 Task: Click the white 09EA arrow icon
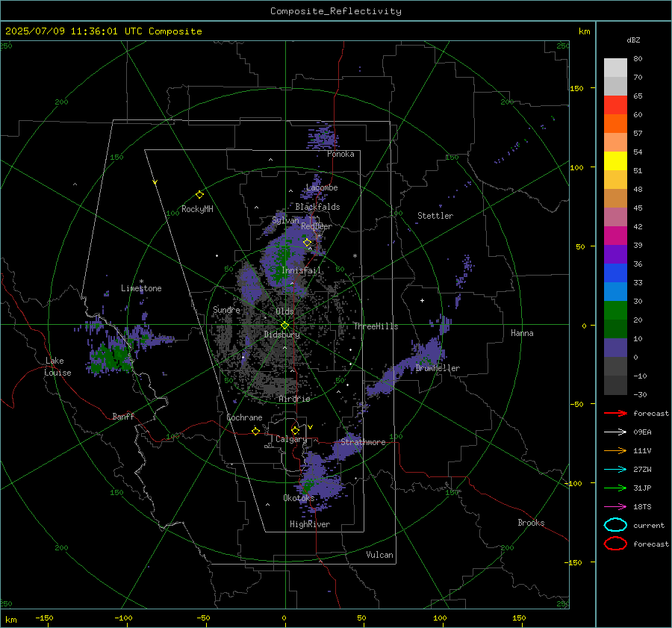point(615,432)
